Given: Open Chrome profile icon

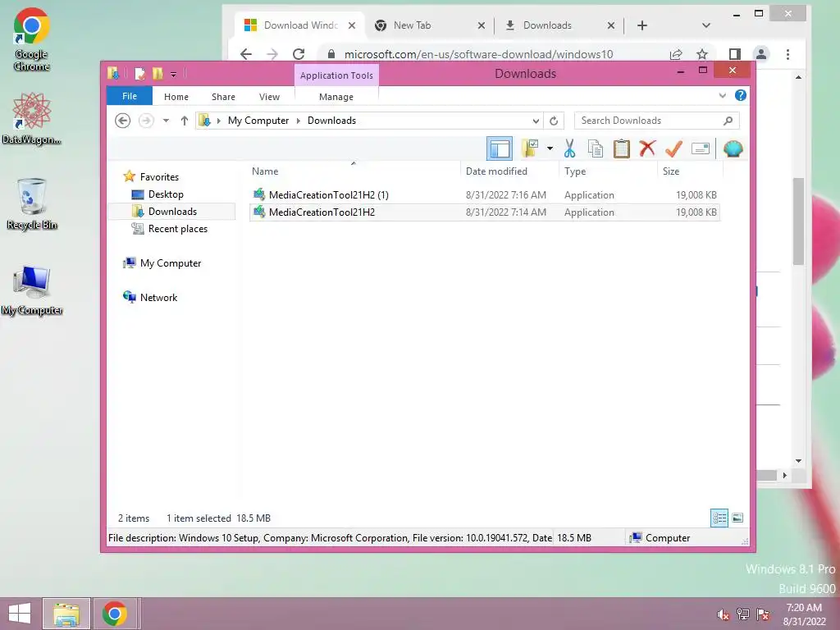Looking at the screenshot, I should (760, 54).
